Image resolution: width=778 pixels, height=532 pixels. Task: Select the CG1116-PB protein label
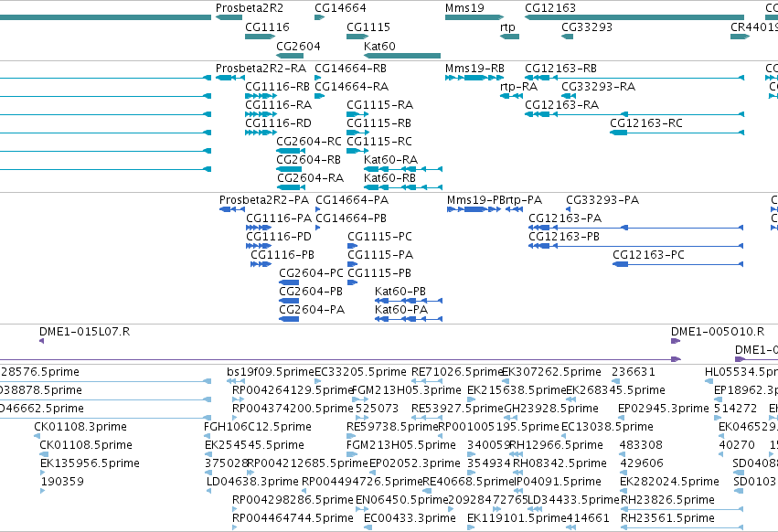[282, 255]
